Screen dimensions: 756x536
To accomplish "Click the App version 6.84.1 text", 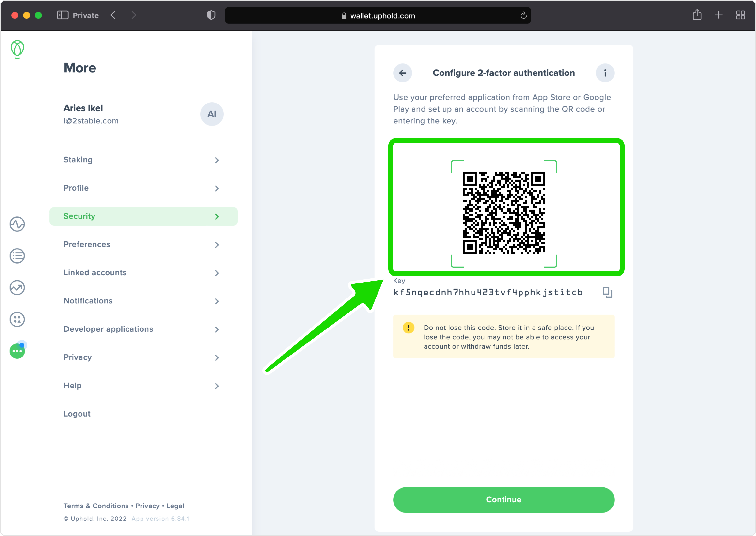I will pyautogui.click(x=160, y=519).
